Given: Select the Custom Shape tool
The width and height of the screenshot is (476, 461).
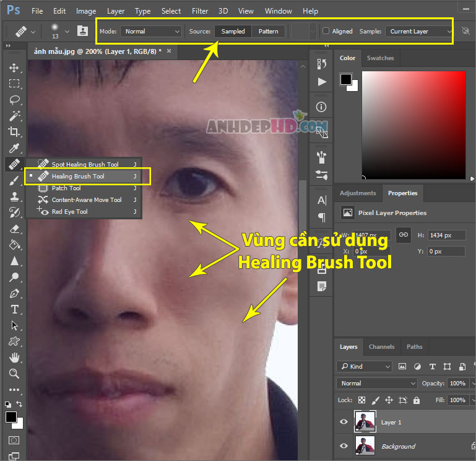Looking at the screenshot, I should click(x=14, y=341).
